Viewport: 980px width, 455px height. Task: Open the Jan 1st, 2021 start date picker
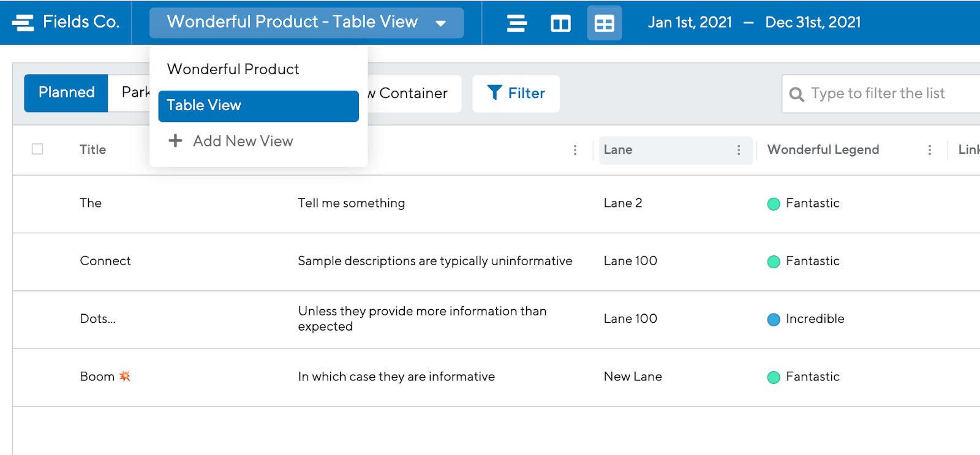tap(690, 23)
